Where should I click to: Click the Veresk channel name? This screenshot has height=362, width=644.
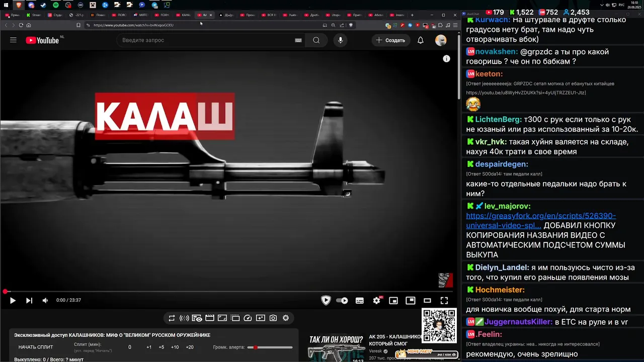376,351
